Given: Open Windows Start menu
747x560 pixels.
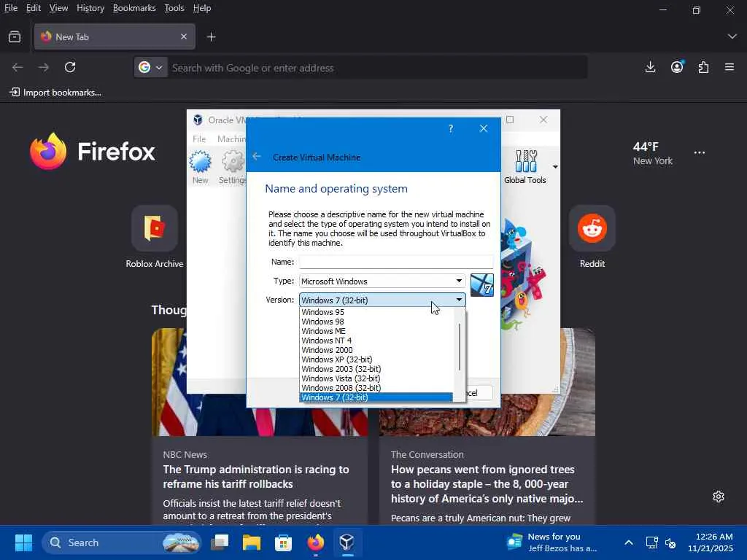Looking at the screenshot, I should coord(23,542).
